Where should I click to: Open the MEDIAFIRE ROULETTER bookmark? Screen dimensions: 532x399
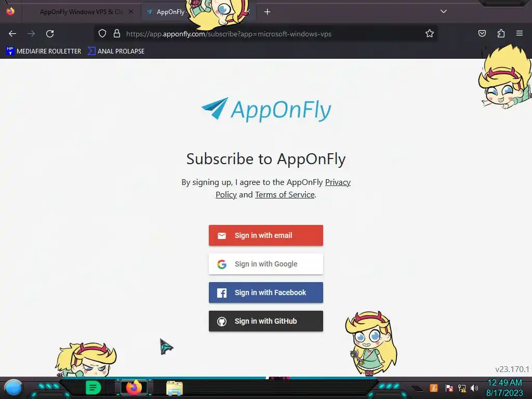pyautogui.click(x=44, y=51)
